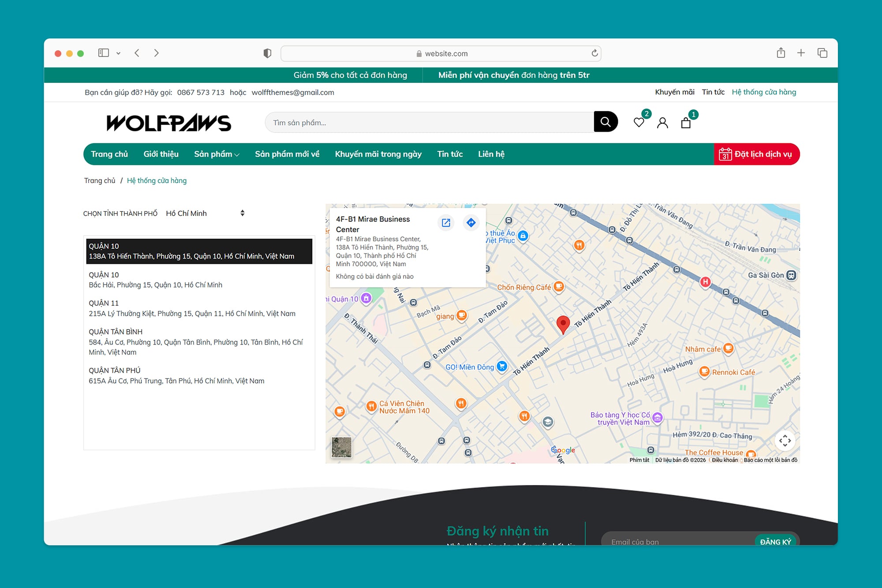
Task: Go to Giới thiệu menu item
Action: click(x=161, y=154)
